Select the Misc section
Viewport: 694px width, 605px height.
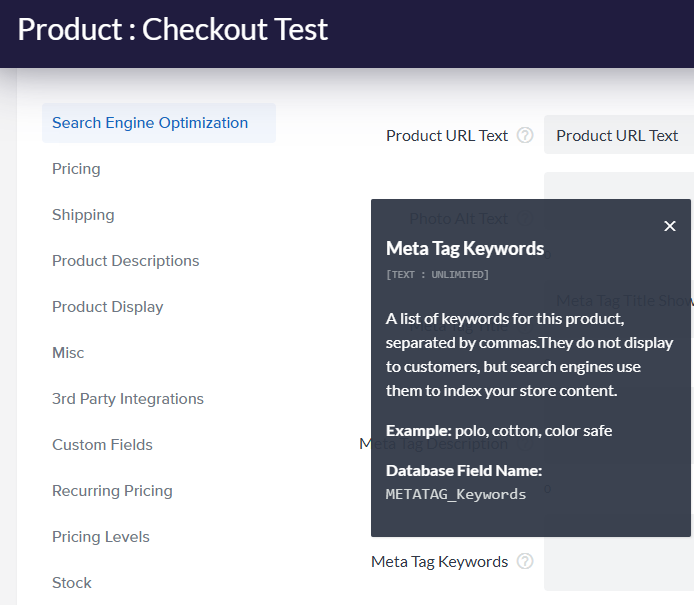coord(68,353)
